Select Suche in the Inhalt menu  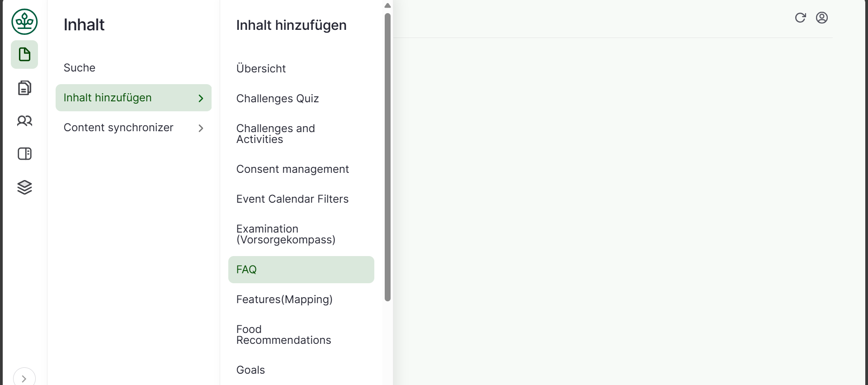80,68
